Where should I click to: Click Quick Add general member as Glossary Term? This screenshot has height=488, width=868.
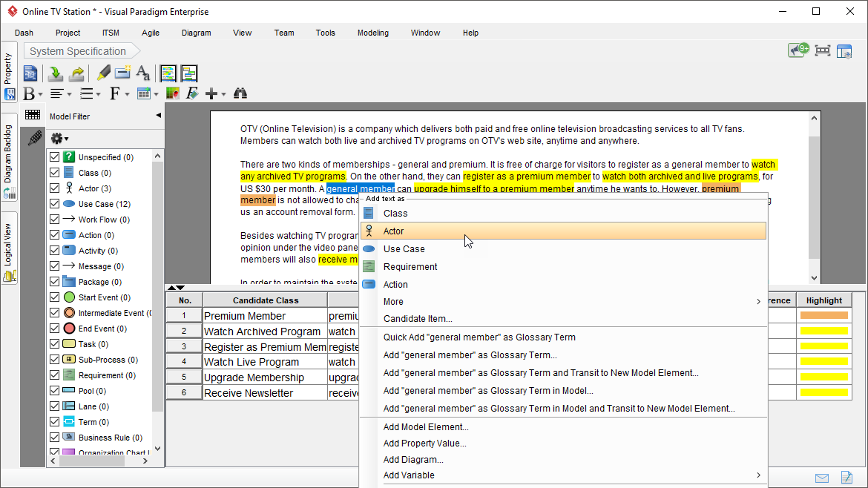(x=564, y=337)
